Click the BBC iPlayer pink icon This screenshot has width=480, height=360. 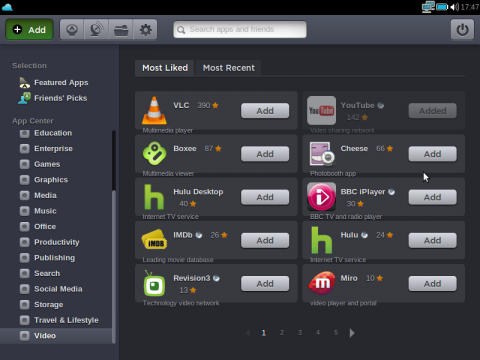pos(321,197)
